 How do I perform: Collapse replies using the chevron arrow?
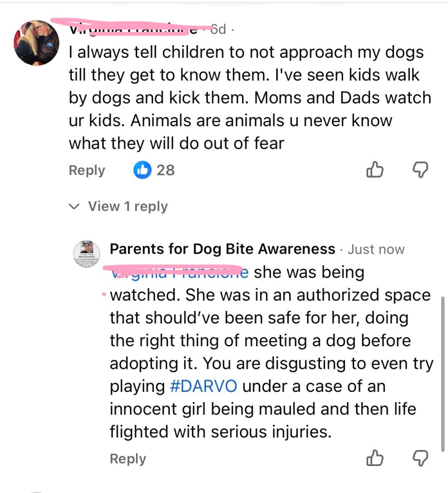[x=74, y=207]
